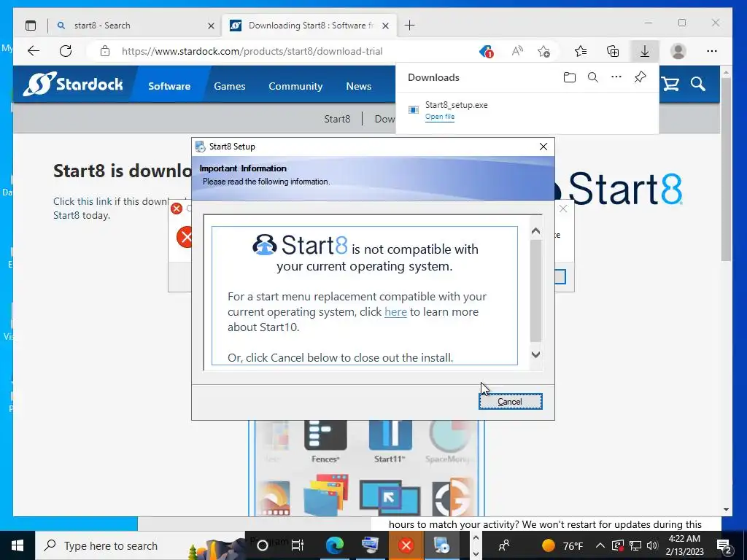This screenshot has width=747, height=560.
Task: Click down arrow of setup info scrollbar
Action: (535, 355)
